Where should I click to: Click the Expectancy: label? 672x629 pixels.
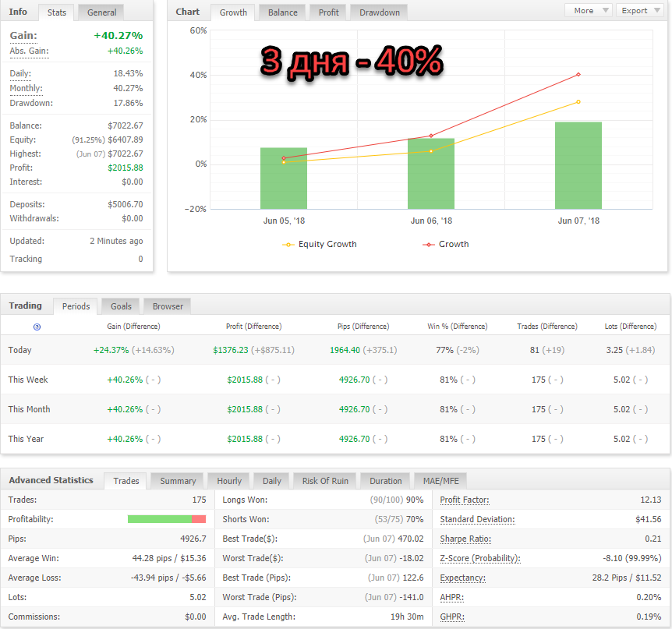point(463,578)
